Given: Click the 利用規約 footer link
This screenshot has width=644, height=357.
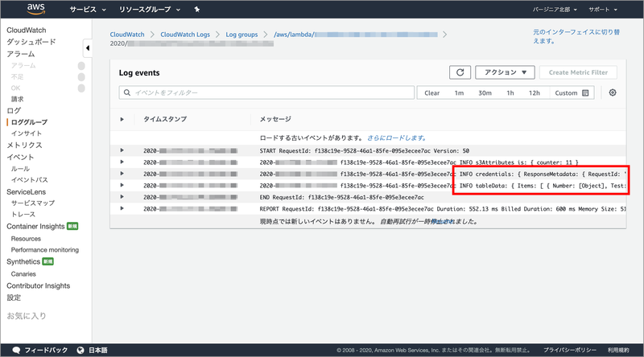Looking at the screenshot, I should tap(618, 350).
